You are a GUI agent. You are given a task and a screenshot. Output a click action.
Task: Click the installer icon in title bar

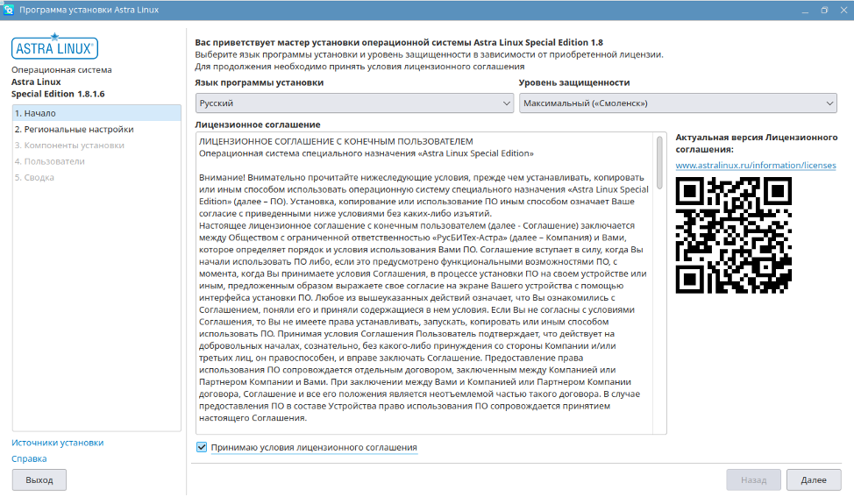(x=9, y=10)
